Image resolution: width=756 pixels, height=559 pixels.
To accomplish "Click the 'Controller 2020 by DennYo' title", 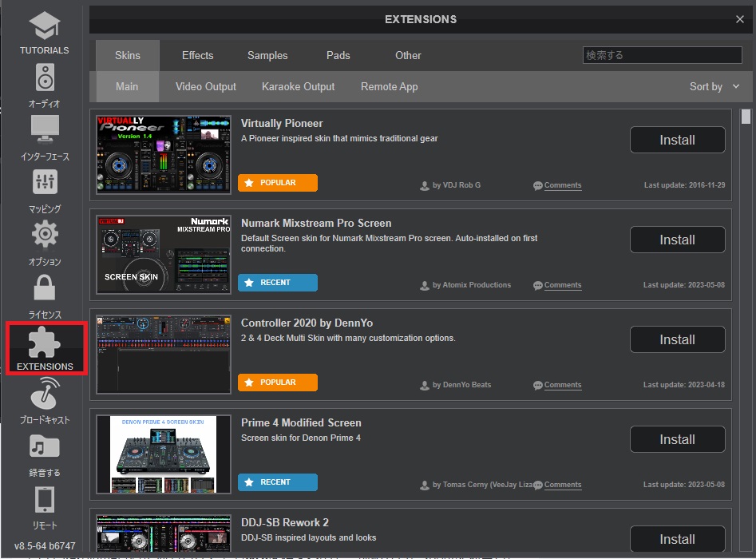I will point(307,323).
